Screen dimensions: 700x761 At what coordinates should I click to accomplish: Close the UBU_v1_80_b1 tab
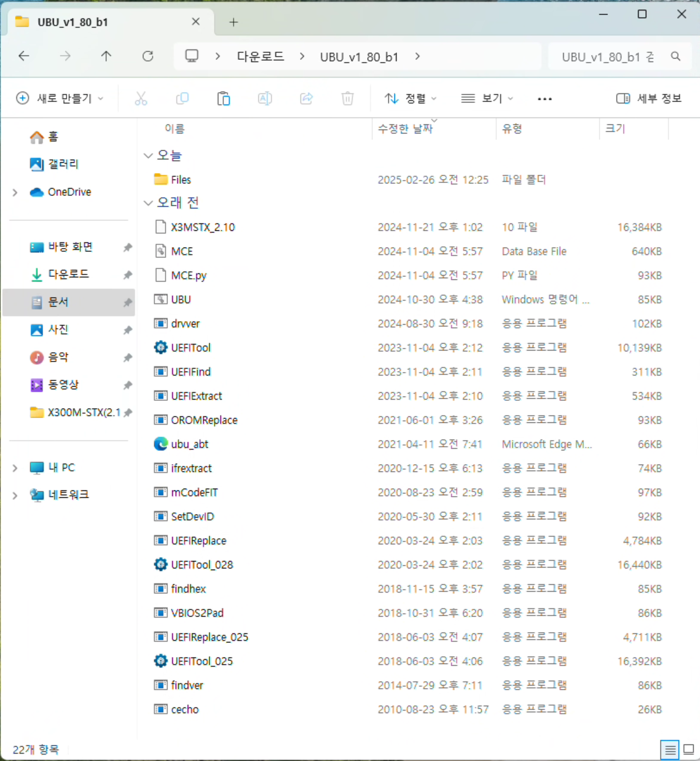tap(196, 21)
